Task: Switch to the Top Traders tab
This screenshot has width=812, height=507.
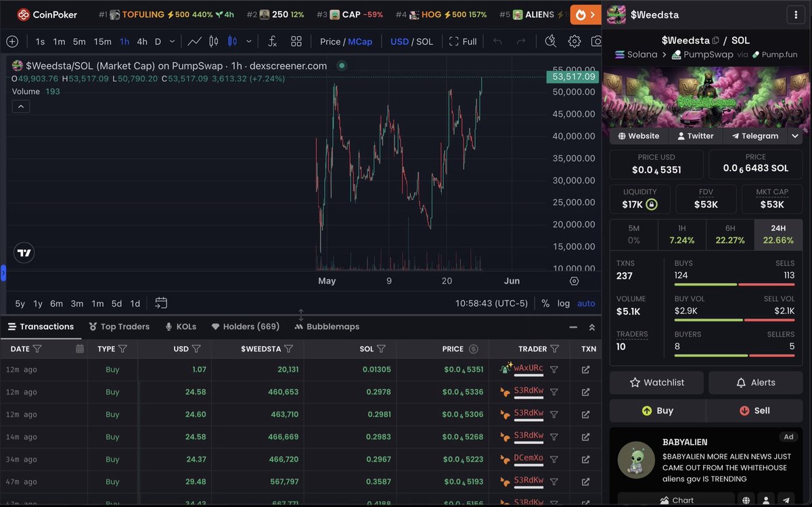Action: (x=119, y=326)
